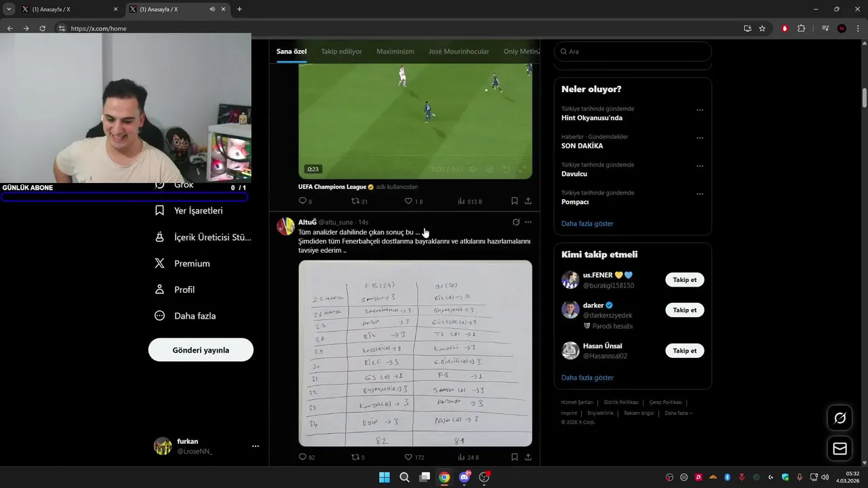Image resolution: width=868 pixels, height=488 pixels.
Task: Reload the page
Action: (42, 28)
